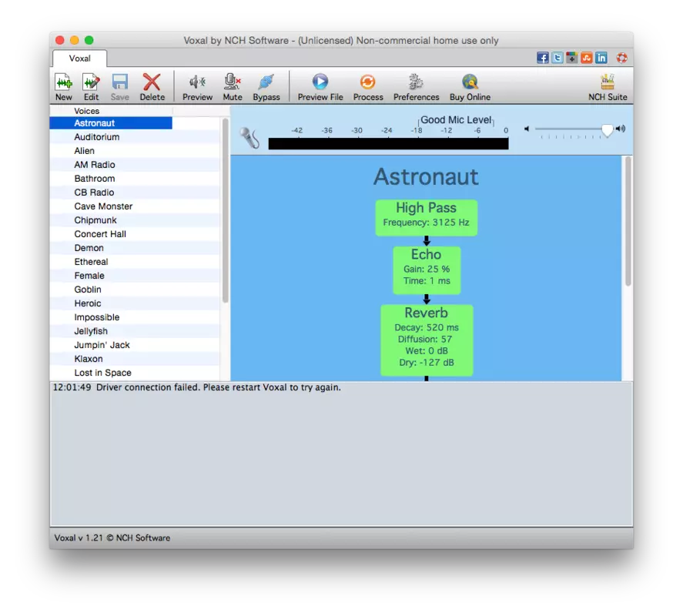Open help lifebuoy icon
This screenshot has height=616, width=683.
click(622, 58)
